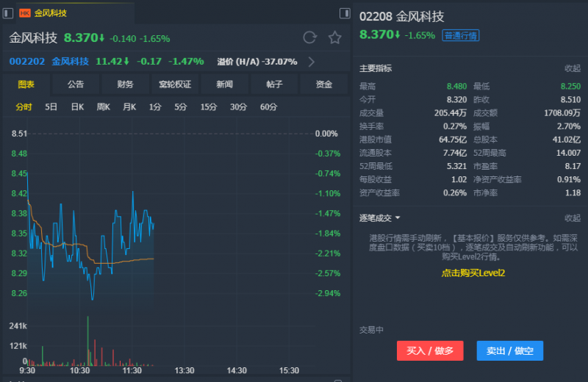
Task: Open the 逐笔成交 dropdown
Action: click(x=379, y=217)
